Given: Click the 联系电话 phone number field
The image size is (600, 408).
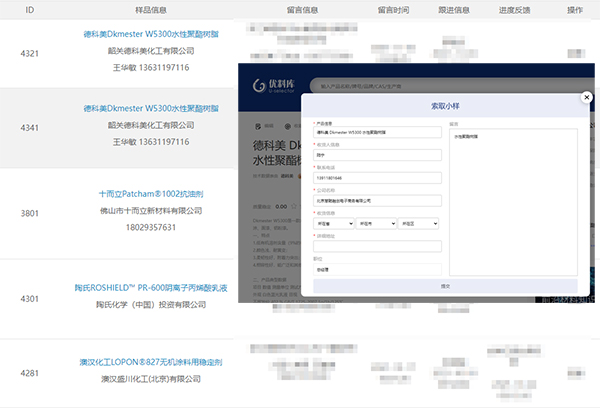Looking at the screenshot, I should click(x=377, y=178).
